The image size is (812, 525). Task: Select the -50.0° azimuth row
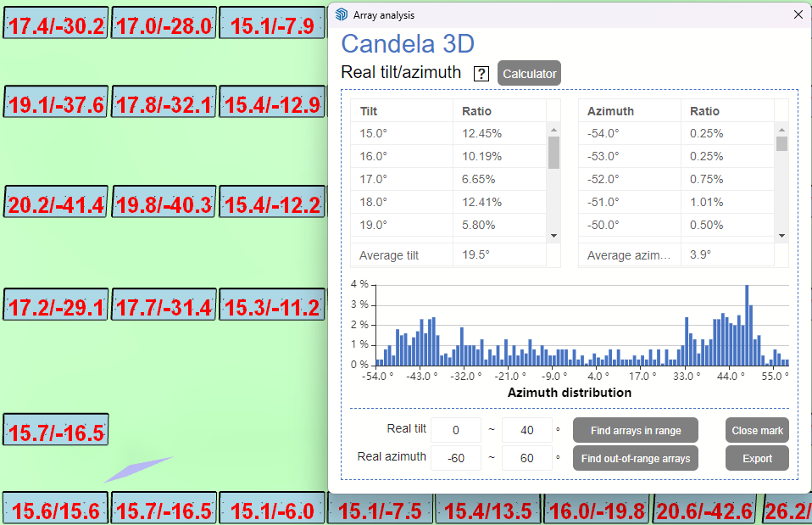pyautogui.click(x=676, y=225)
